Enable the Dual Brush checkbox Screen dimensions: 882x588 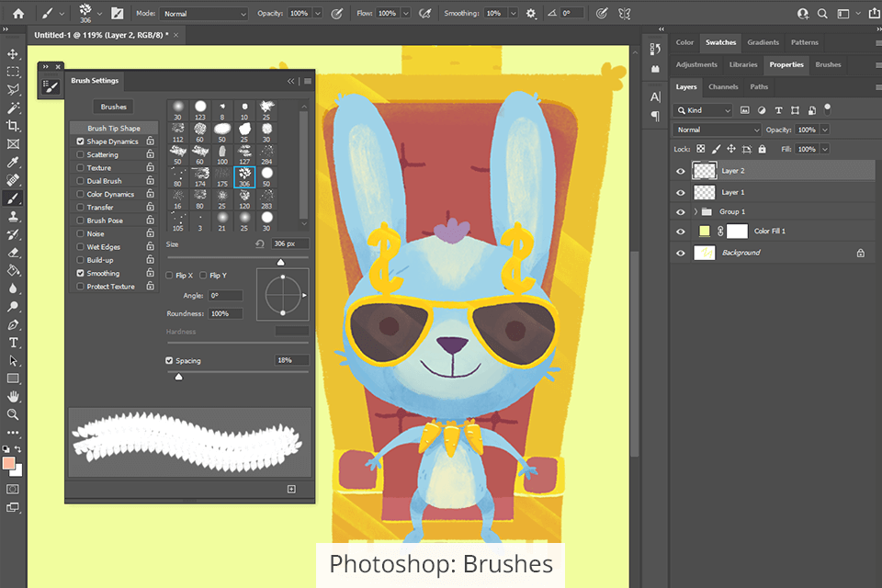(80, 181)
